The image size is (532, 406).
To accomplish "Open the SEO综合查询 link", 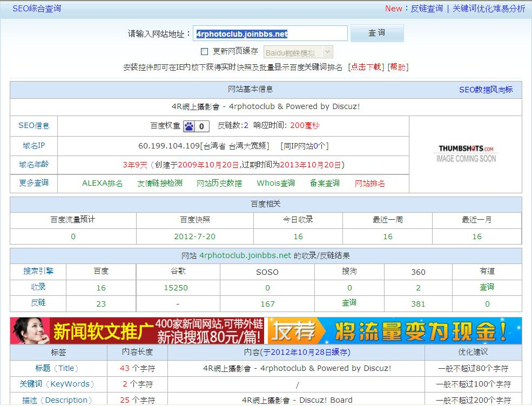I will [x=37, y=9].
